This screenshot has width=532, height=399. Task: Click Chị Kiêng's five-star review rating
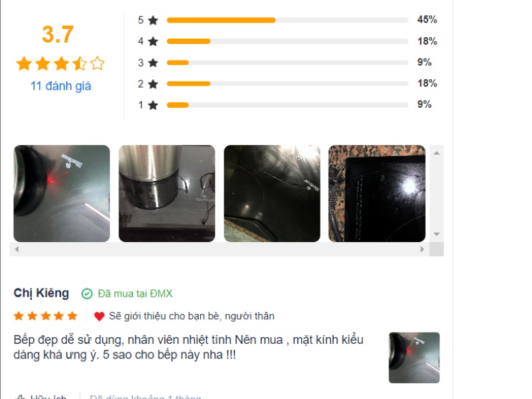(x=45, y=317)
